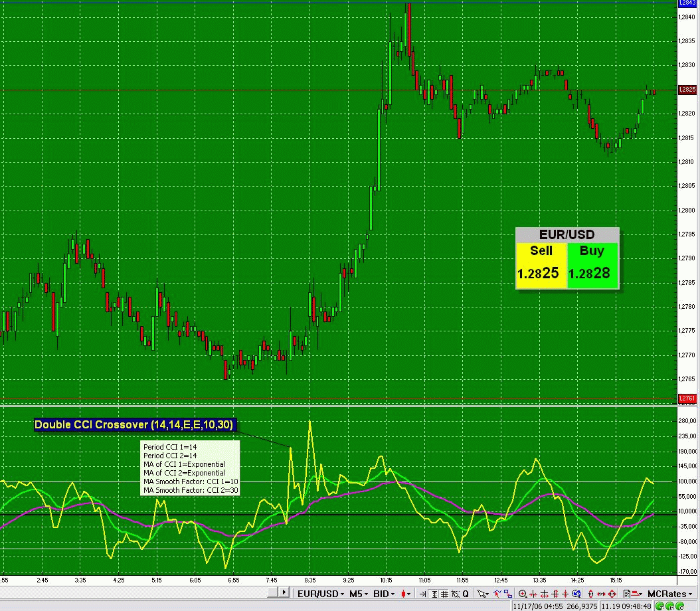Click the horizontal compress arrows icon
The image size is (700, 611).
[533, 594]
